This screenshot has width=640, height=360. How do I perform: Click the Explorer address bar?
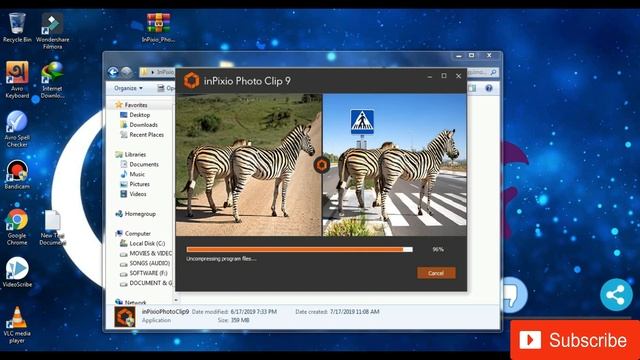tap(157, 72)
